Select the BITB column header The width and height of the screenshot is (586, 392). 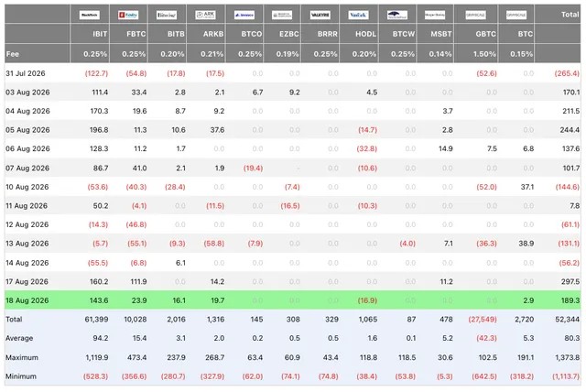[x=176, y=34]
